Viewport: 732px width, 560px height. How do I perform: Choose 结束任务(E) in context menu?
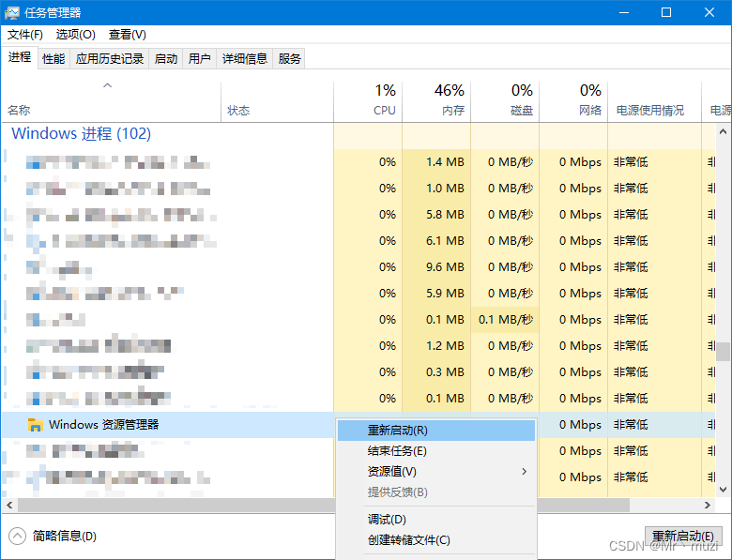(x=436, y=451)
